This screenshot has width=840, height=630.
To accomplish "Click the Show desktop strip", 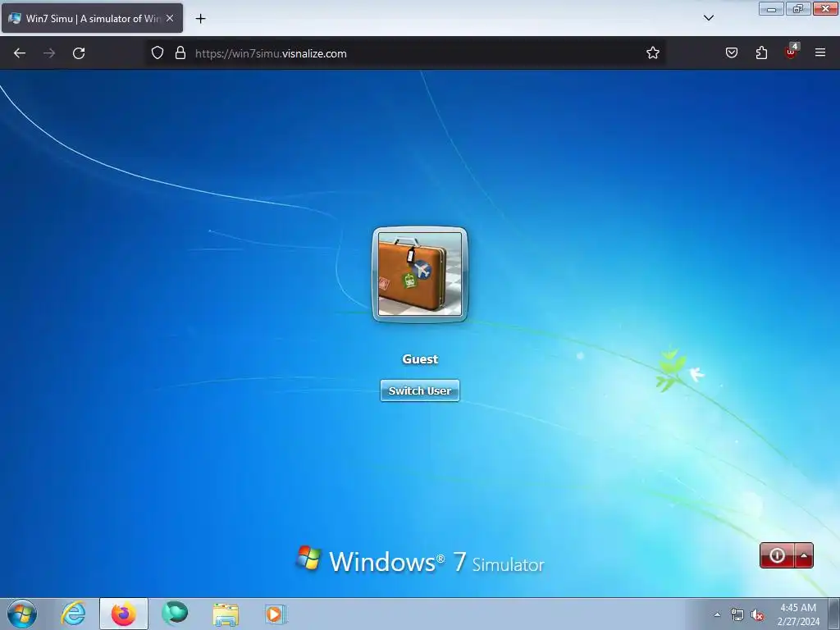I will pyautogui.click(x=834, y=614).
